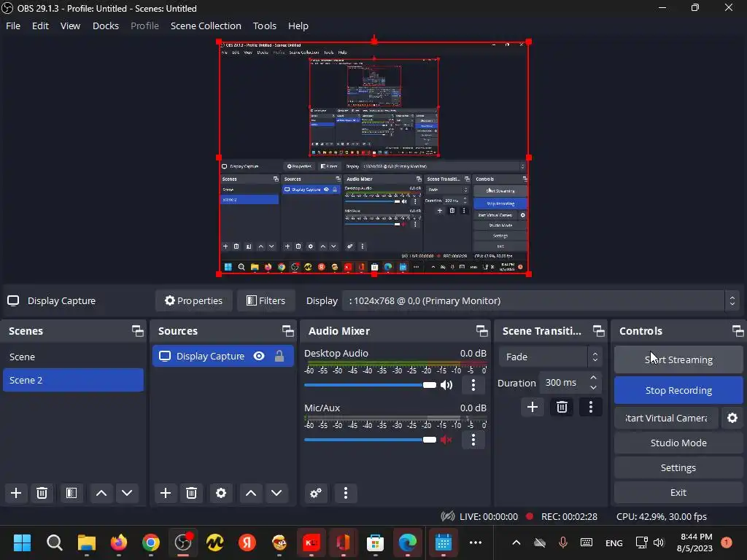Image resolution: width=747 pixels, height=560 pixels.
Task: Open the clock and date flyout
Action: coord(694,542)
